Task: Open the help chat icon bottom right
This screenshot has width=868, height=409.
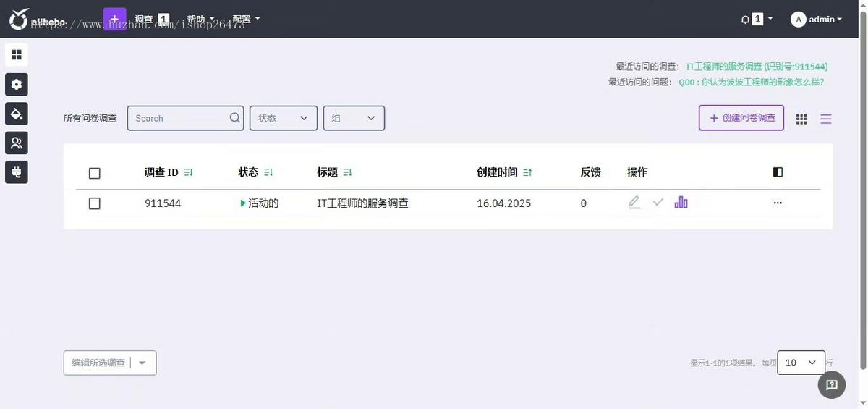Action: pyautogui.click(x=832, y=384)
